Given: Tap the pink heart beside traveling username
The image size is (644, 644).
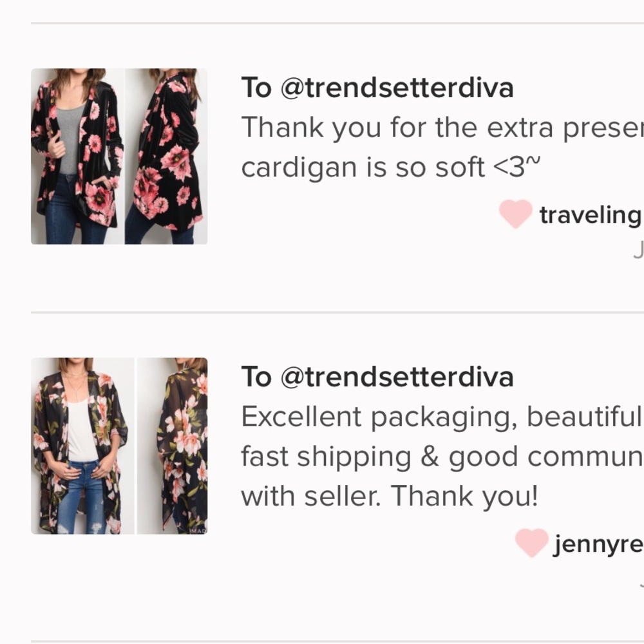Looking at the screenshot, I should coord(515,214).
